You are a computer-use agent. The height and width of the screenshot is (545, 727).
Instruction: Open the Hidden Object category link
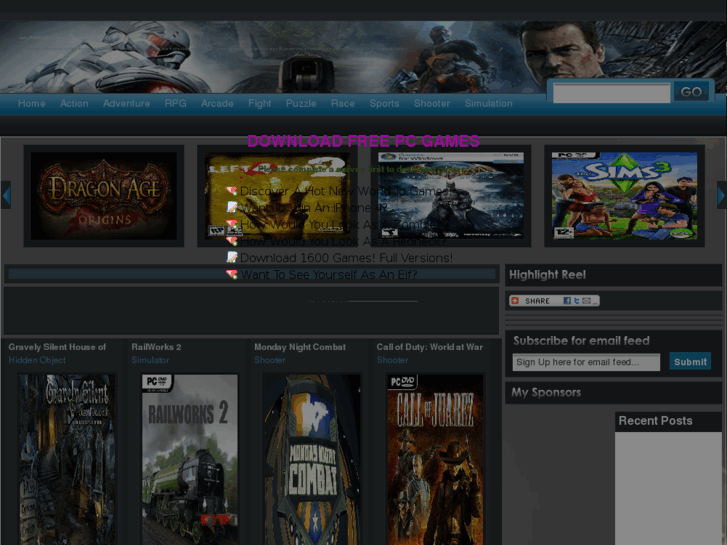tap(37, 360)
